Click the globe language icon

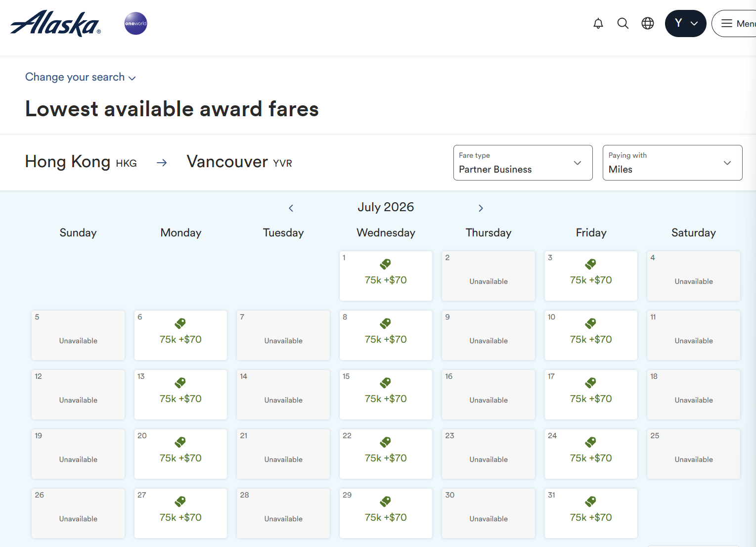648,23
